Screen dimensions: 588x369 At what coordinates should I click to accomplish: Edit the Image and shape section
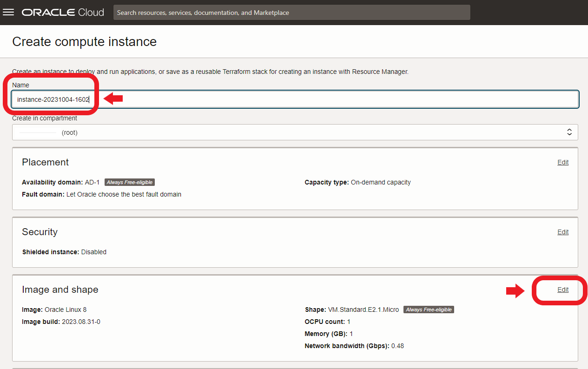pos(562,290)
